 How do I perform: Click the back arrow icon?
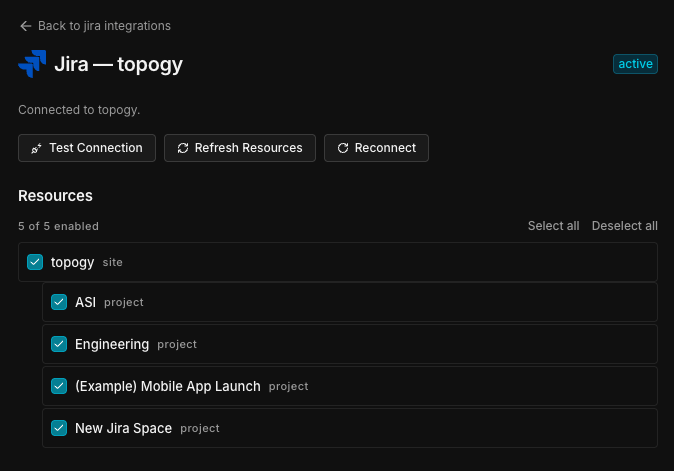tap(26, 26)
